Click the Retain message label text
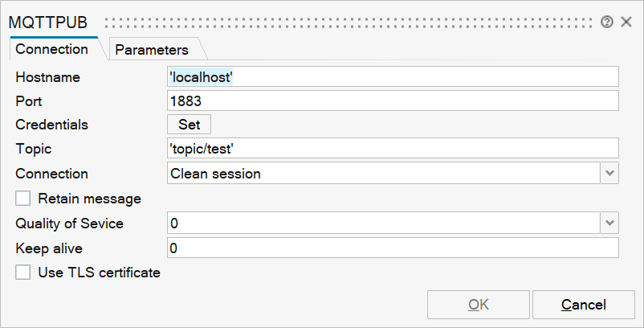Viewport: 644px width, 328px height. click(x=89, y=199)
